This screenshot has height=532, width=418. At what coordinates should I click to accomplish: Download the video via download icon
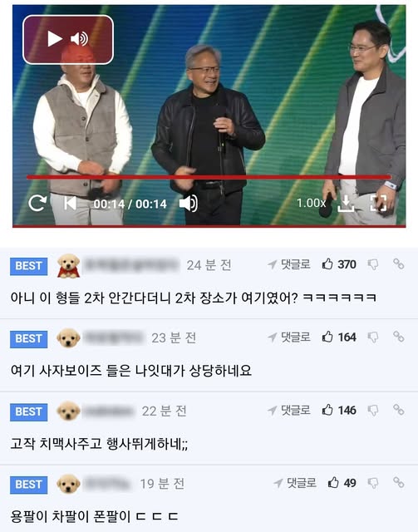(346, 203)
